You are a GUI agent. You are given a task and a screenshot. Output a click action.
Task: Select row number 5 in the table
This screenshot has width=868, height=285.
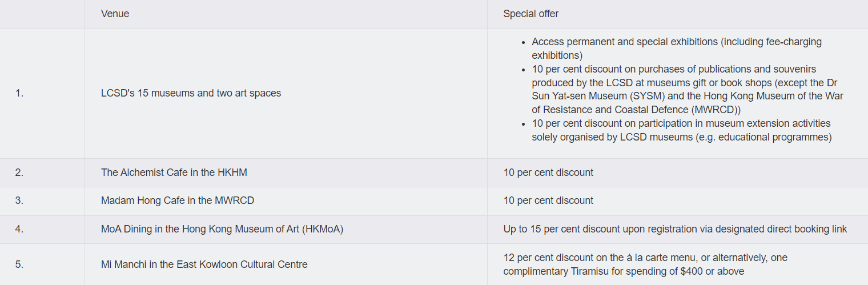tap(19, 264)
